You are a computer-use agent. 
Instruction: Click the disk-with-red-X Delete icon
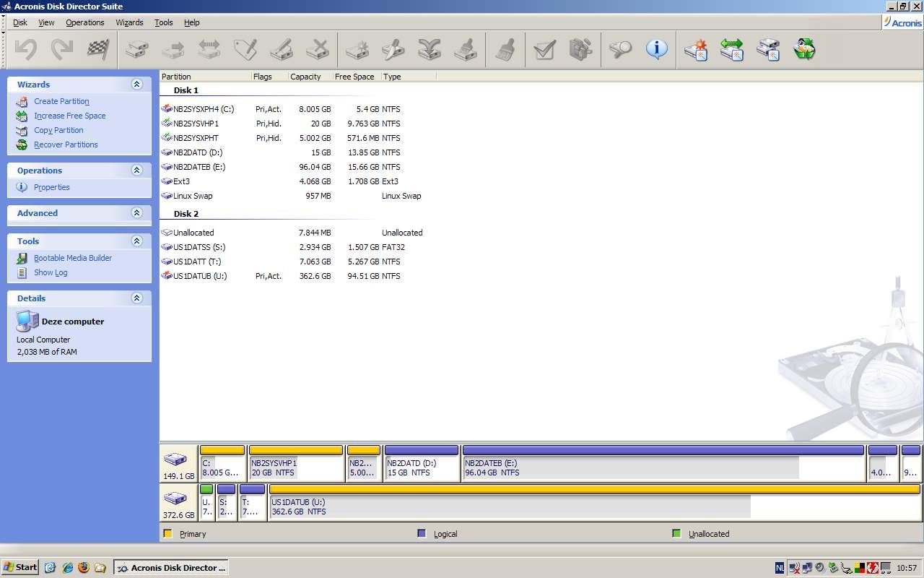318,49
